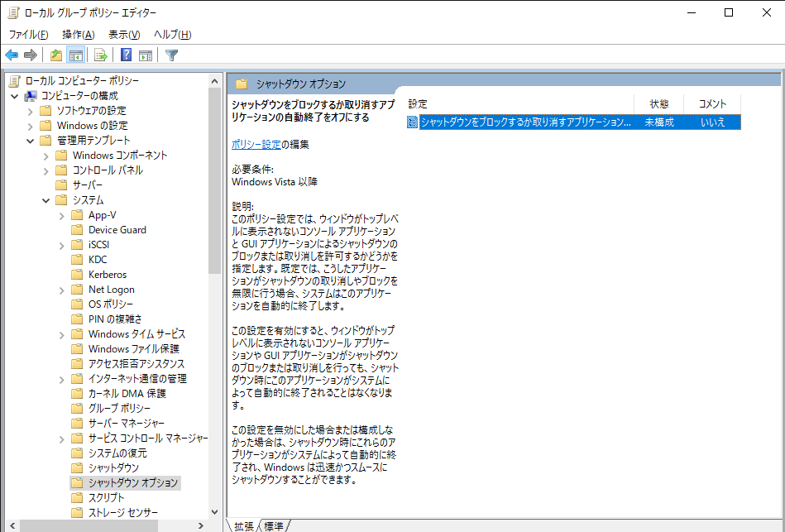
Task: Toggle the console tree pane icon
Action: (x=74, y=55)
